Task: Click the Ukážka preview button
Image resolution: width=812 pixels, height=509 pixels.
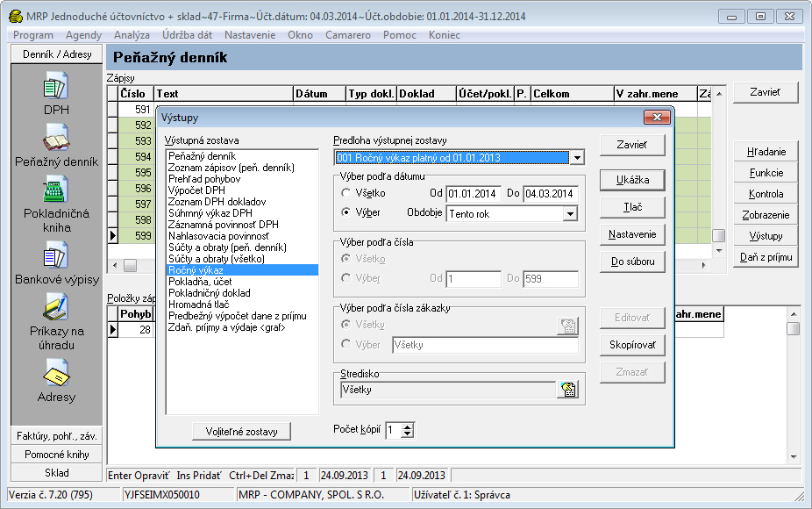Action: (x=631, y=180)
